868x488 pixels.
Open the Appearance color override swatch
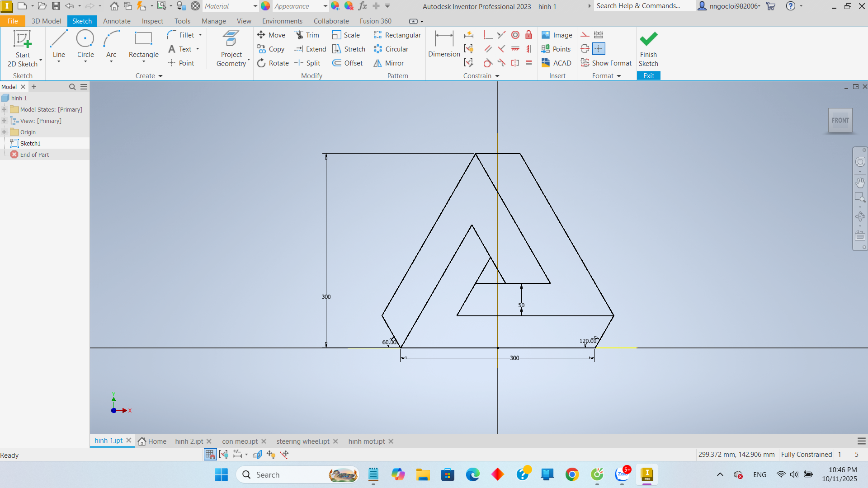click(266, 6)
